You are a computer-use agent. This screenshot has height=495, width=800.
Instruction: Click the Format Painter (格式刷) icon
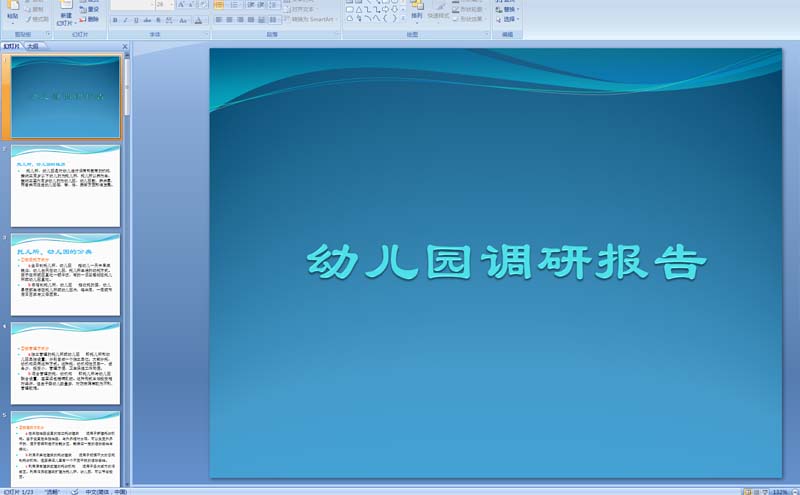38,19
